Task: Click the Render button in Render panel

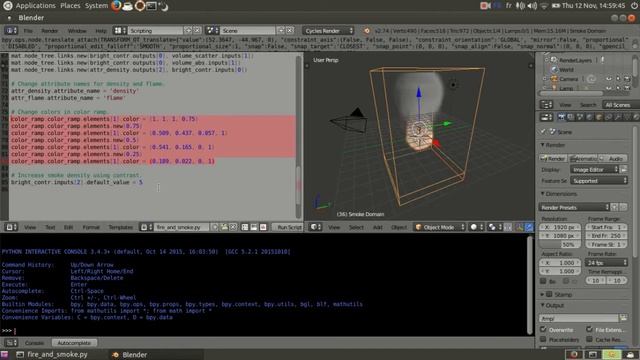Action: click(x=553, y=158)
